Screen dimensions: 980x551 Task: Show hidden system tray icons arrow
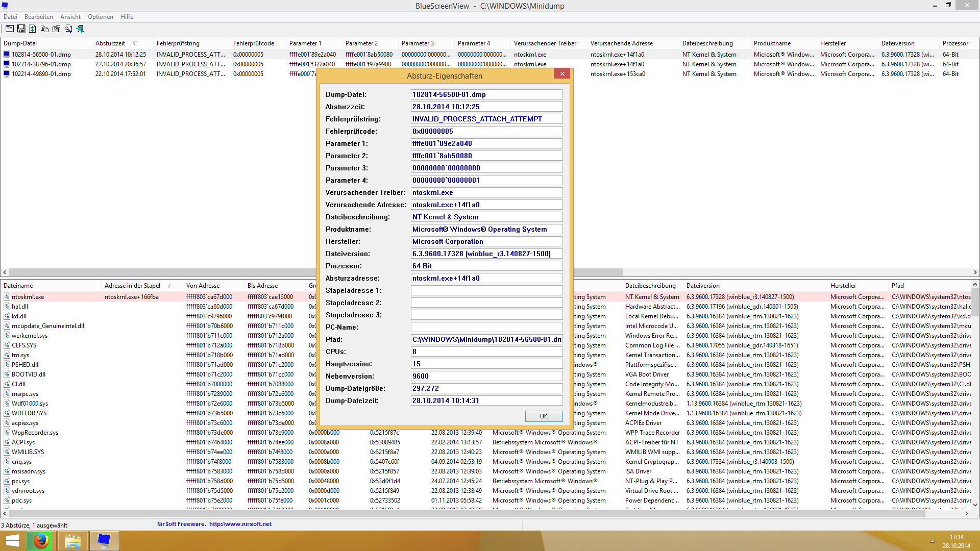[932, 541]
